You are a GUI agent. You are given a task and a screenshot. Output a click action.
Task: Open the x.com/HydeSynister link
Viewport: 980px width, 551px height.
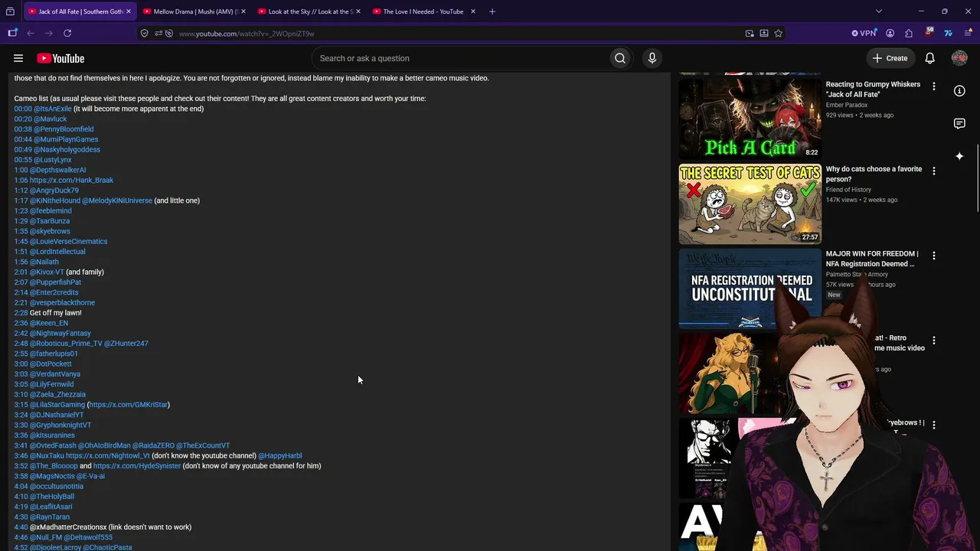pyautogui.click(x=137, y=466)
